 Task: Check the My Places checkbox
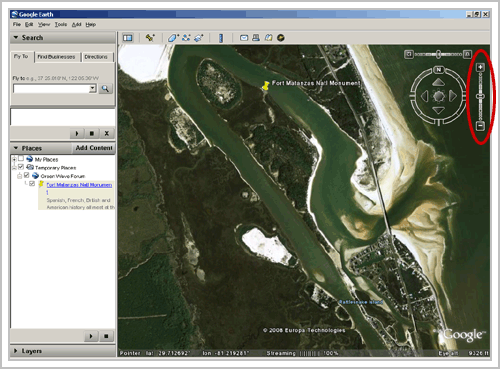pos(21,159)
